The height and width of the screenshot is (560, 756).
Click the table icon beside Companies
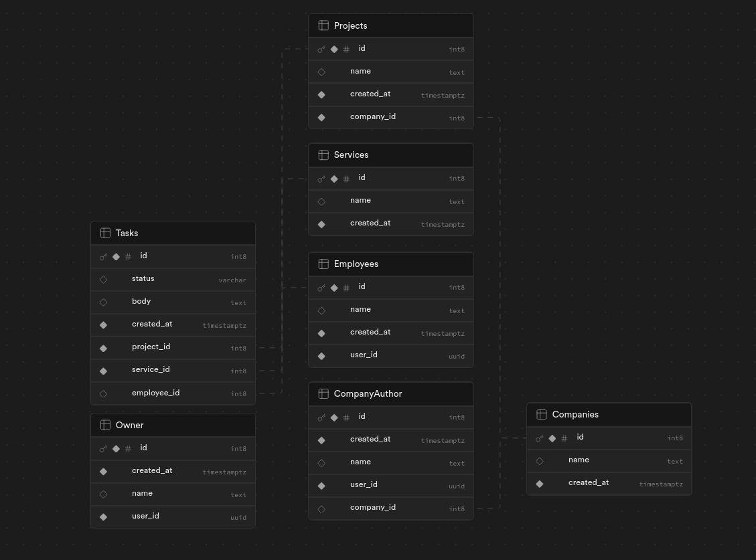542,414
